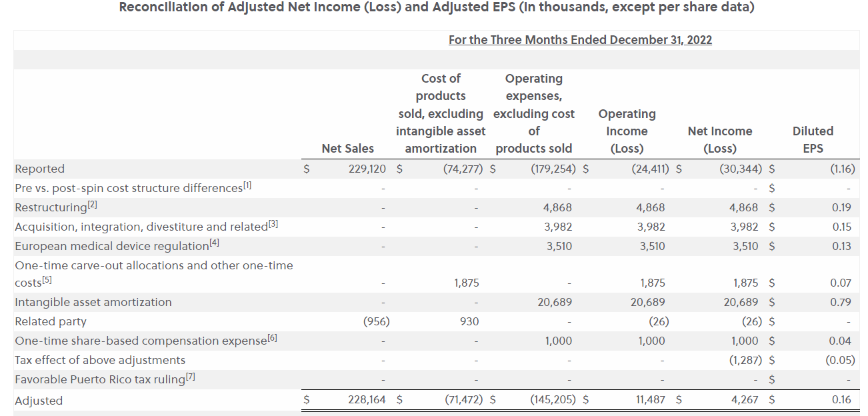Image resolution: width=868 pixels, height=416 pixels.
Task: Click the table title 'Reconciliation of Adjusted Net Income'
Action: [x=437, y=8]
